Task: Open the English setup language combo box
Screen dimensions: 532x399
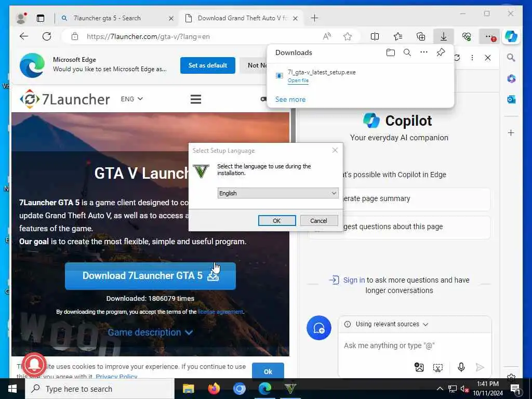Action: 278,193
